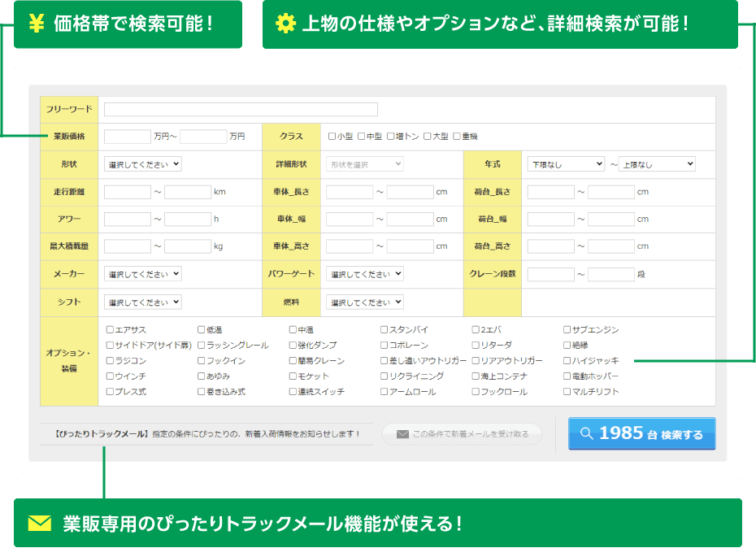The width and height of the screenshot is (756, 548).
Task: Expand the 年式 下限なし dropdown
Action: click(x=566, y=164)
